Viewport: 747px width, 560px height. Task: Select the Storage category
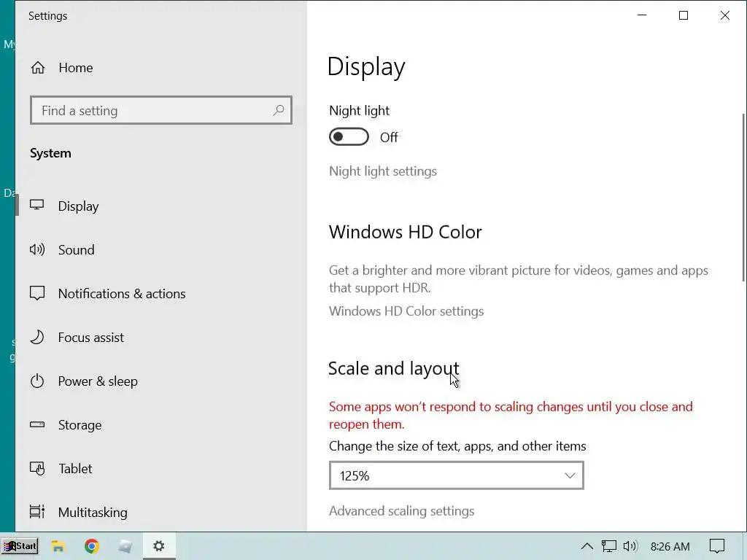[x=80, y=425]
